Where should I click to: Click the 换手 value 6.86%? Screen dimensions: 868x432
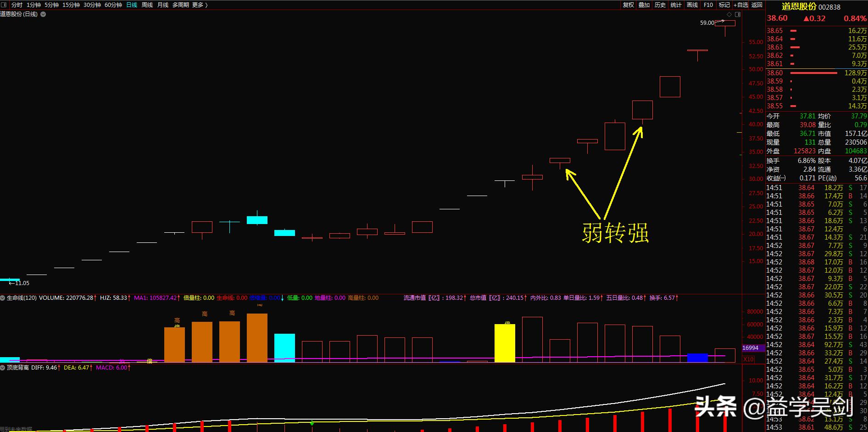807,161
